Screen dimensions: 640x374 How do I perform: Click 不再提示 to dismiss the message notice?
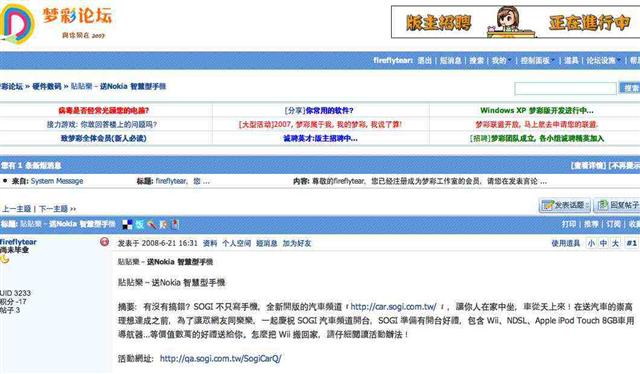pos(624,165)
